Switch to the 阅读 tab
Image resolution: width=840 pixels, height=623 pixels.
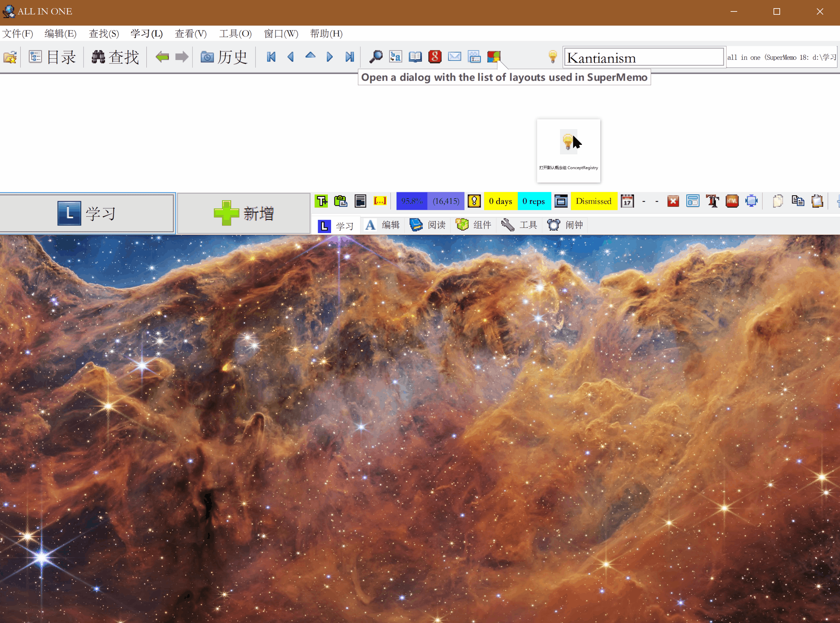[x=428, y=225]
